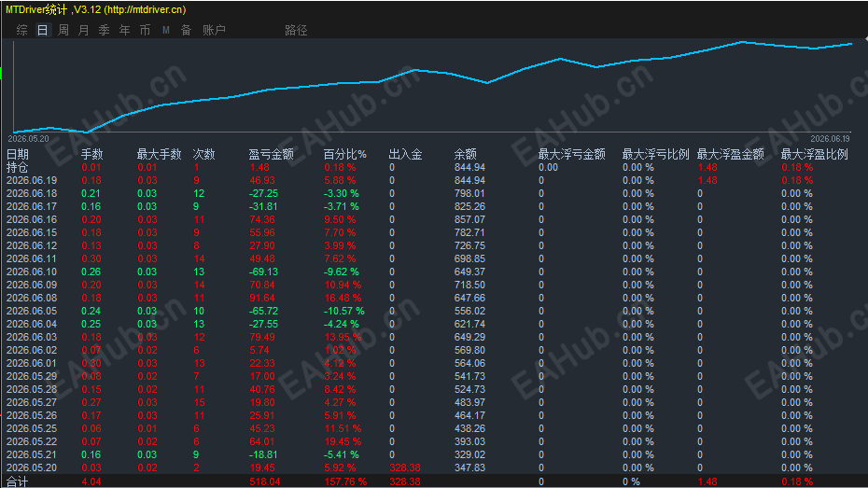Viewport: 868px width, 488px height.
Task: Select the 2026.06.03 row date
Action: point(32,337)
